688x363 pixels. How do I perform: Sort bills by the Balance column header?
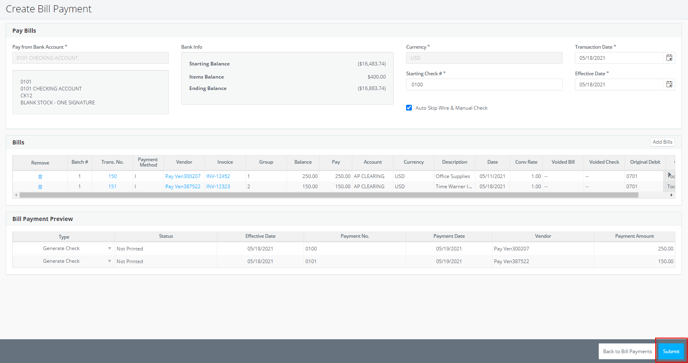303,162
